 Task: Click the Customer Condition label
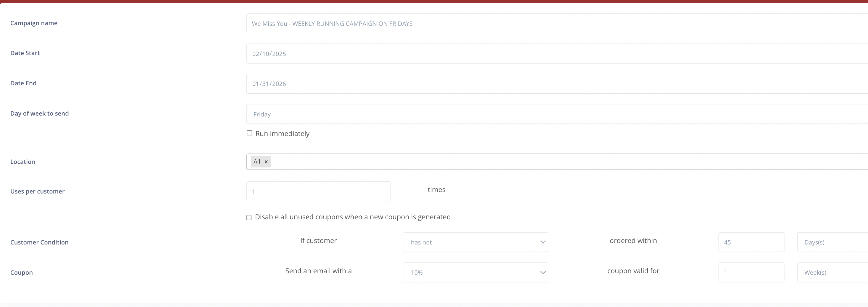(39, 242)
